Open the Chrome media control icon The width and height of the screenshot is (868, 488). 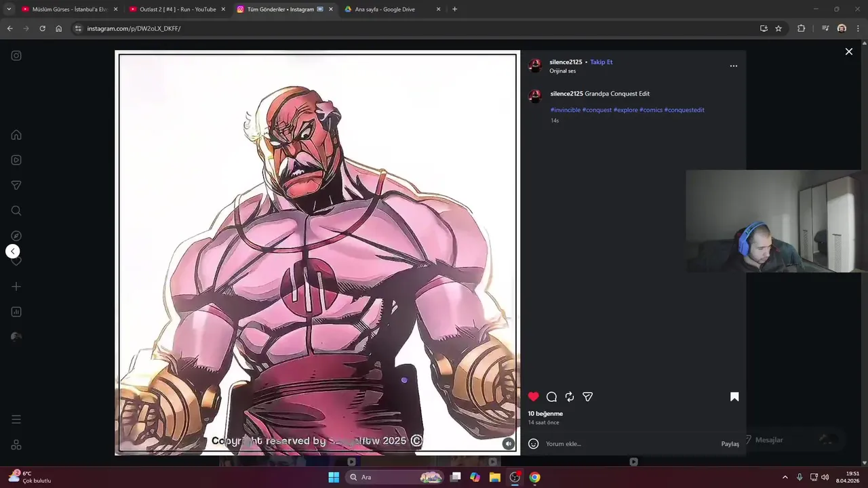(825, 28)
